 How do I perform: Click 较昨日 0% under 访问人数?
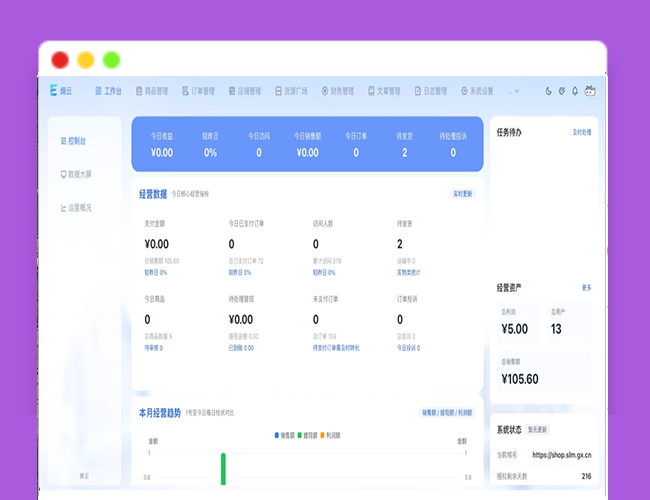point(324,272)
